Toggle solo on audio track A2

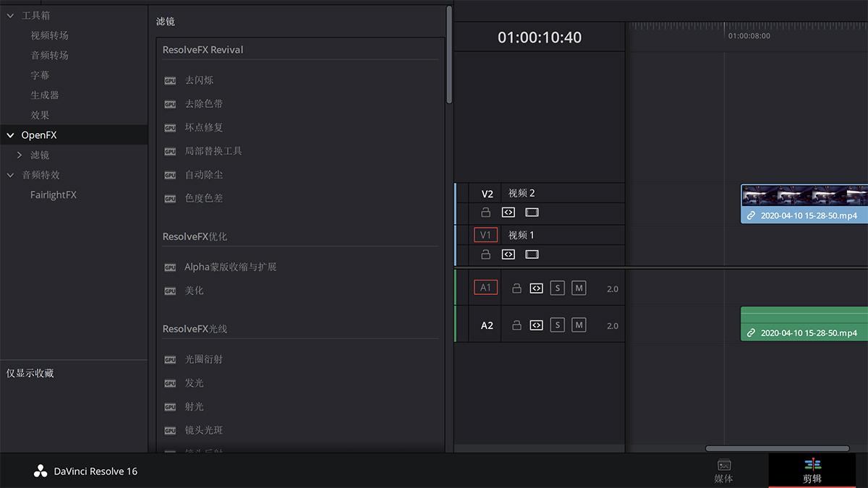coord(557,324)
